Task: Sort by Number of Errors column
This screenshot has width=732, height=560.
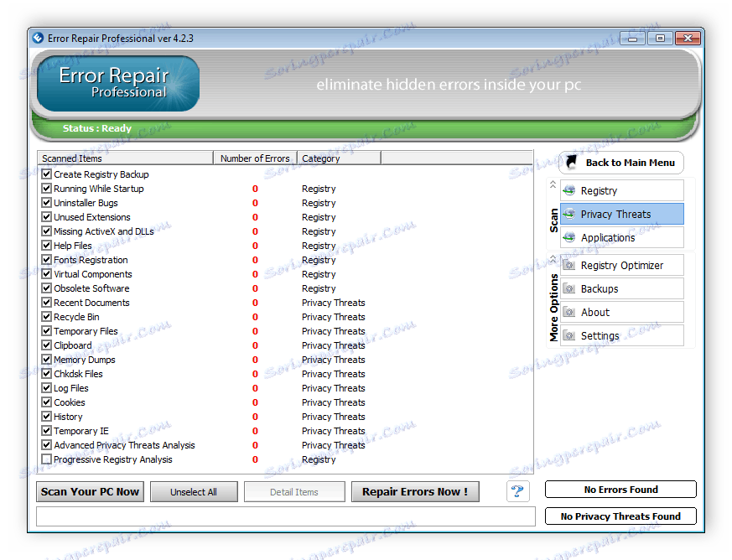Action: [255, 158]
